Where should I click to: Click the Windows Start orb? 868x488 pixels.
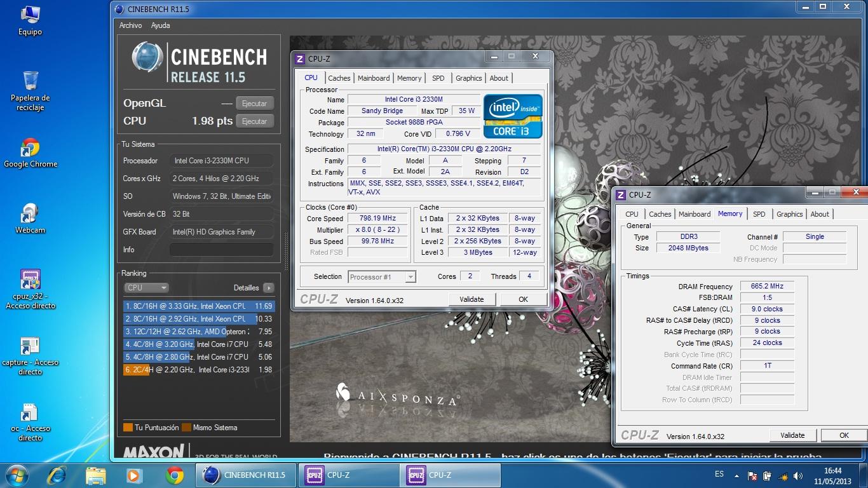17,475
